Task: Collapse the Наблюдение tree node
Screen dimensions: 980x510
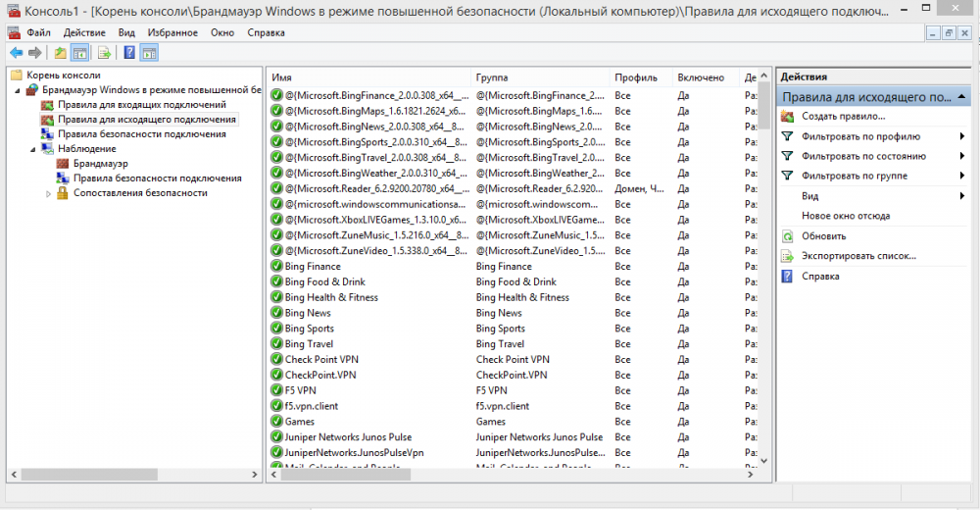Action: click(33, 149)
